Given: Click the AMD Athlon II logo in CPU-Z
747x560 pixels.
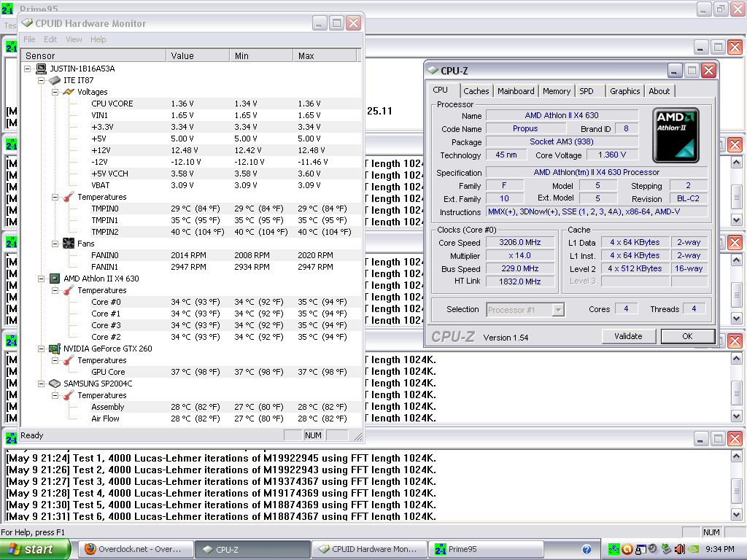Looking at the screenshot, I should (676, 135).
